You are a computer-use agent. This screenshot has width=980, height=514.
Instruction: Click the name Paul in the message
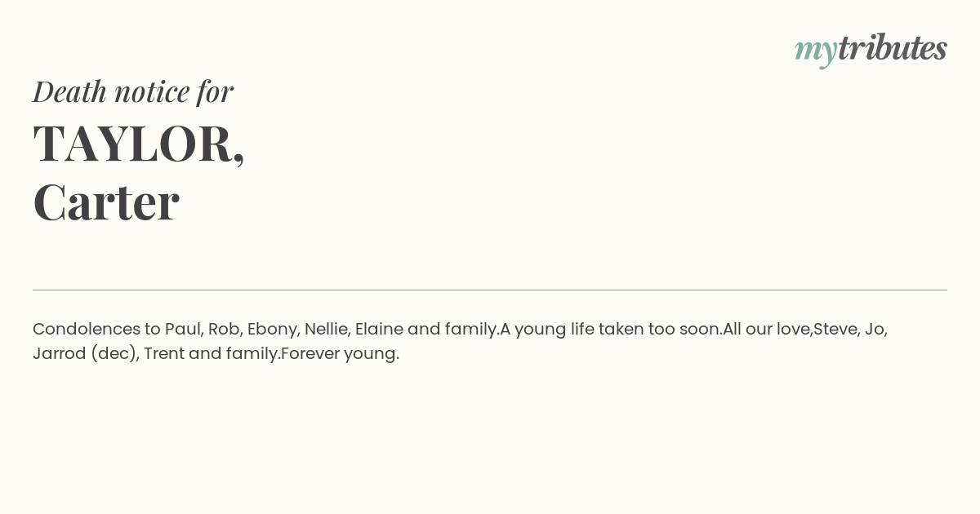[182, 329]
